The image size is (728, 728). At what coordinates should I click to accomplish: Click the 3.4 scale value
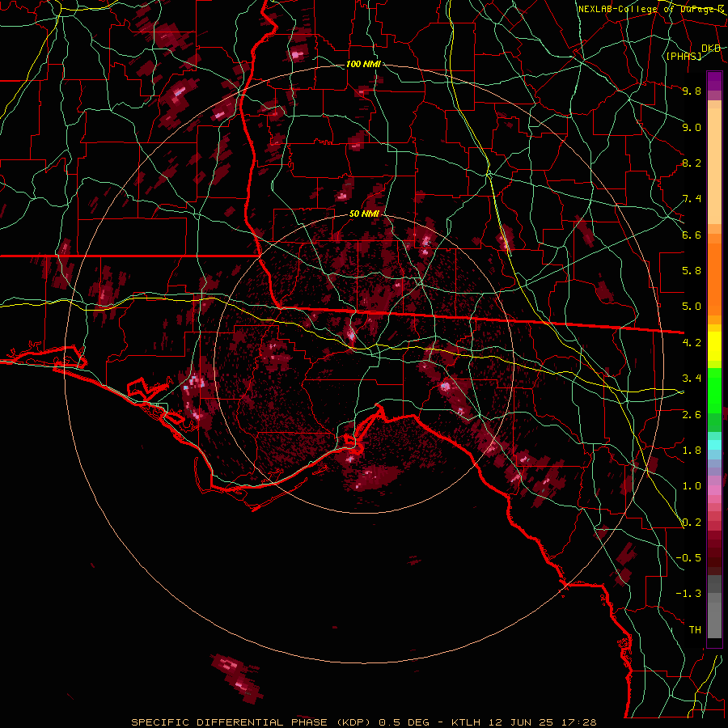point(692,379)
